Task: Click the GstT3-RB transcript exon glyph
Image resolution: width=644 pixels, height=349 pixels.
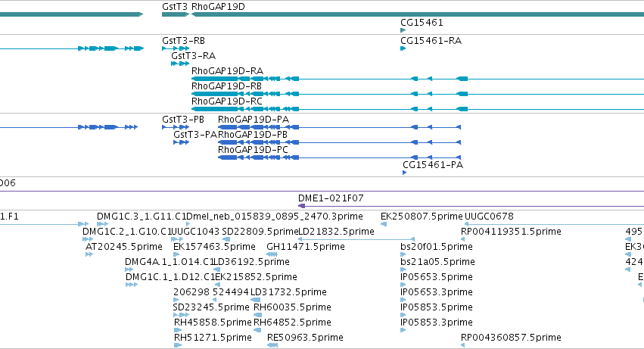Action: (x=176, y=48)
